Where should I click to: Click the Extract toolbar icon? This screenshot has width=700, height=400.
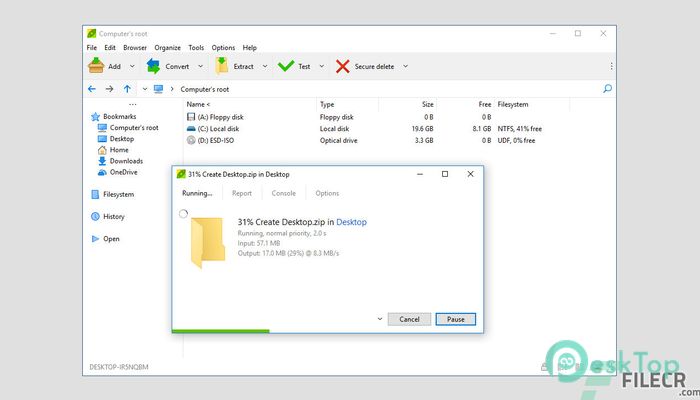[222, 66]
